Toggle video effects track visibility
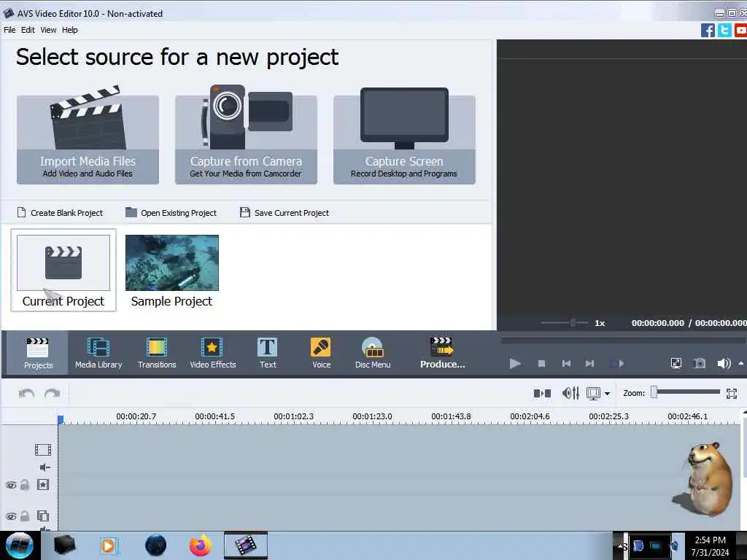 point(11,485)
